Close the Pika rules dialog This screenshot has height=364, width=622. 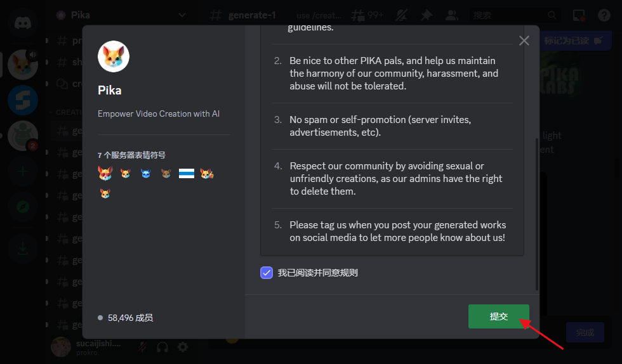coord(524,41)
